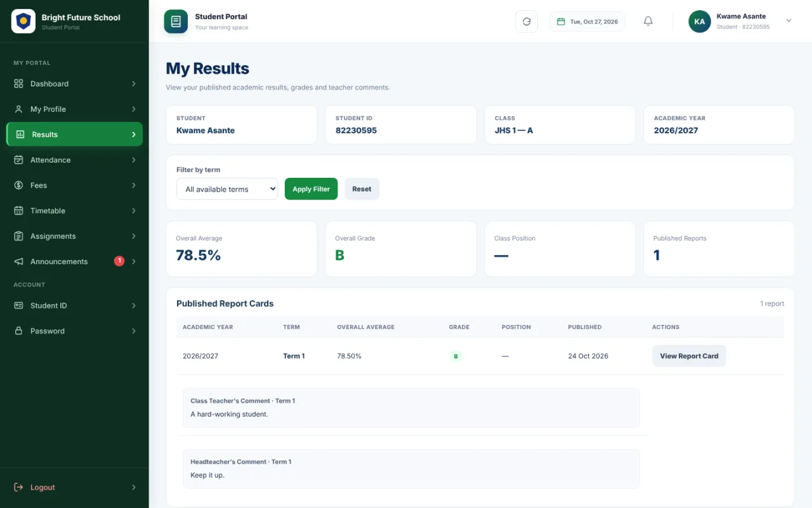Screen dimensions: 812x508
Task: Open the Filter by term dropdown
Action: click(x=227, y=189)
